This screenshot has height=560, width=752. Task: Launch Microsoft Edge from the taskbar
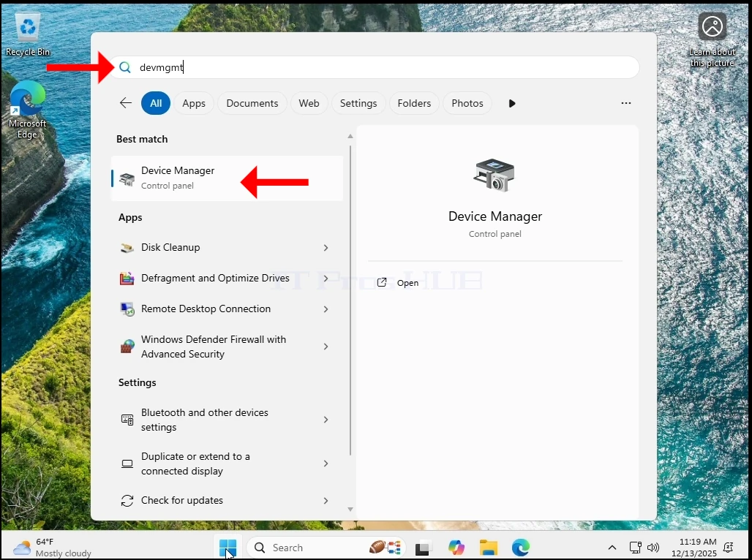tap(521, 548)
